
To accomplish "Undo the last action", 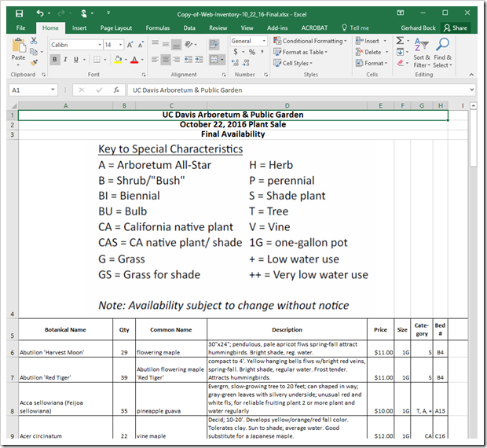I will click(x=40, y=13).
